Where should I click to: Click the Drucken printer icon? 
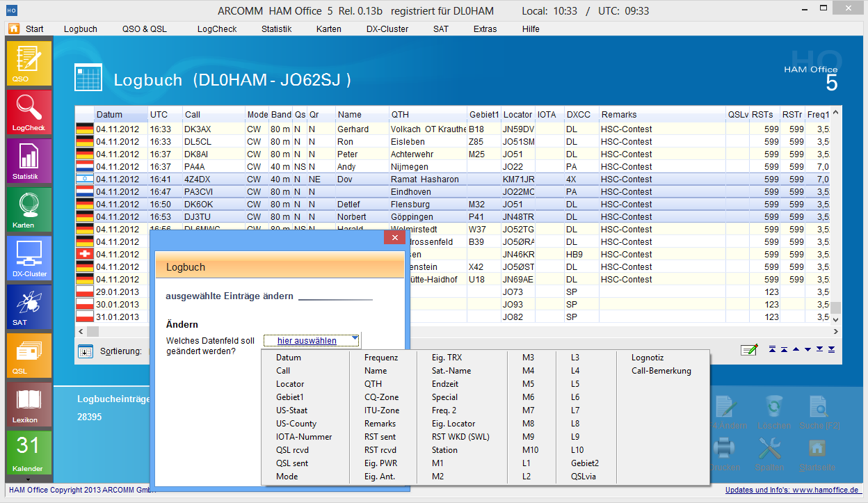(724, 448)
